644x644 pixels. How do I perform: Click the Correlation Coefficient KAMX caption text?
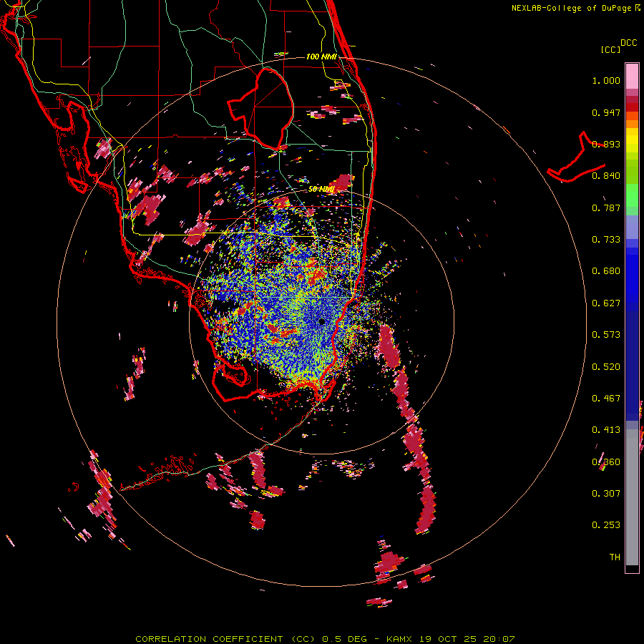325,639
